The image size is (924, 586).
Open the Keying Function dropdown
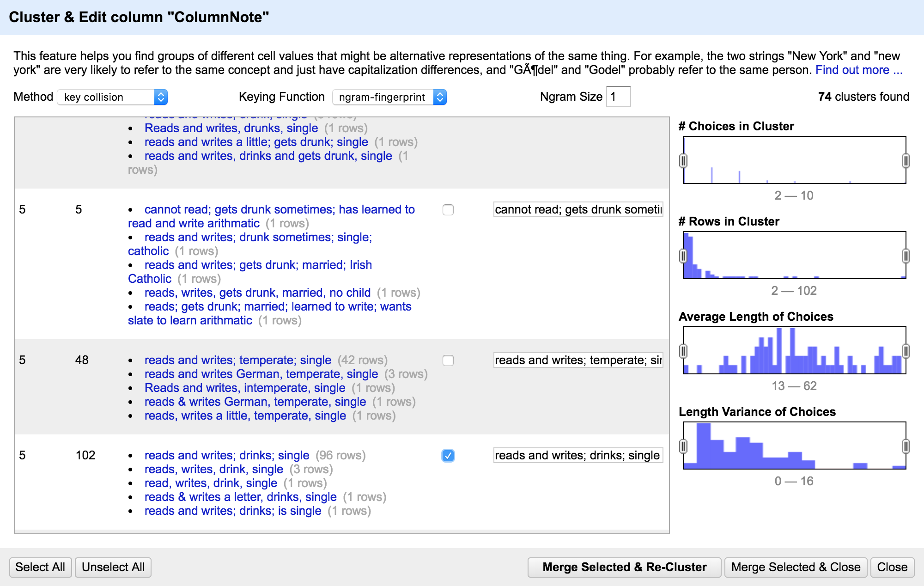click(x=389, y=97)
